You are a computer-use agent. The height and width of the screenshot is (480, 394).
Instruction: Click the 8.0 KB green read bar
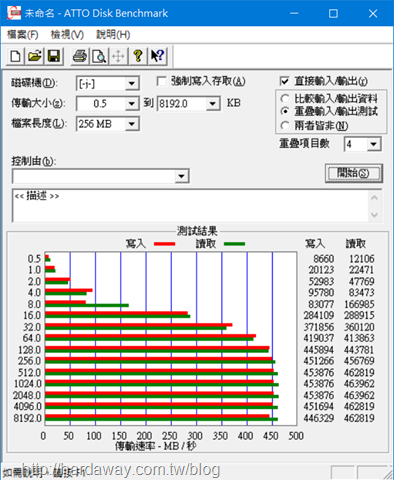pos(87,305)
